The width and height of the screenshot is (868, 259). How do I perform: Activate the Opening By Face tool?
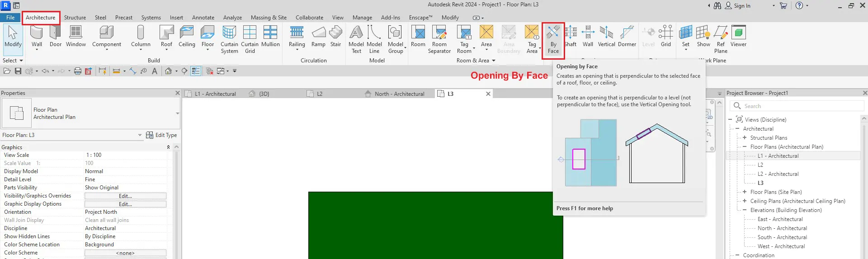553,39
